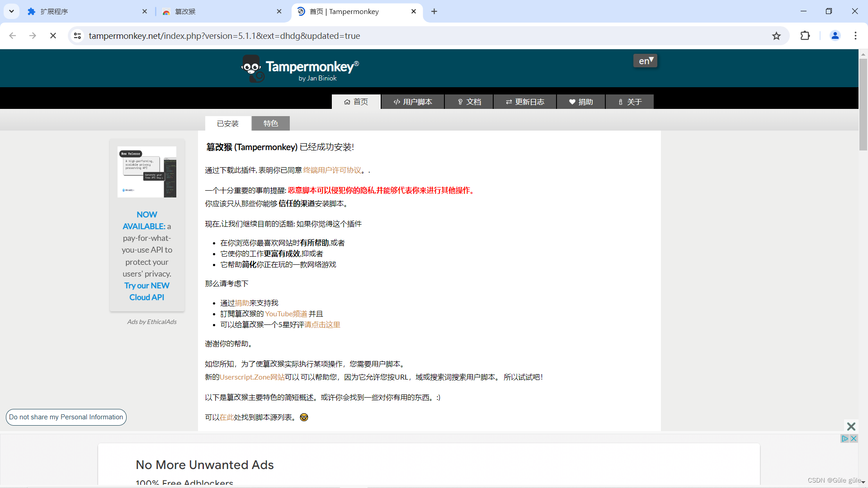Image resolution: width=868 pixels, height=488 pixels.
Task: Open the 关于 navigation menu item
Action: 630,102
